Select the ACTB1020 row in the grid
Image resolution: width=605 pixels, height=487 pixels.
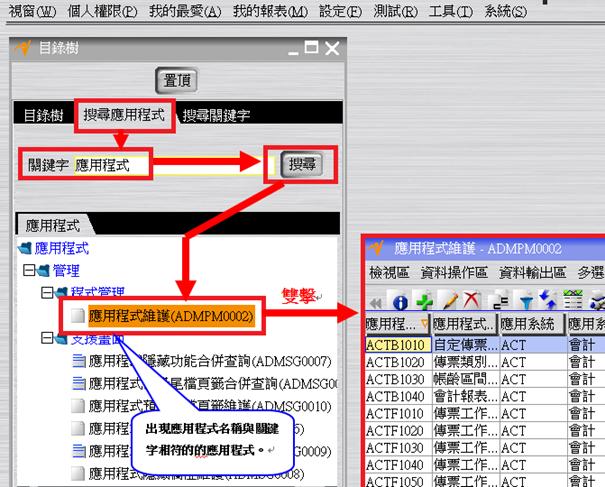(x=396, y=359)
